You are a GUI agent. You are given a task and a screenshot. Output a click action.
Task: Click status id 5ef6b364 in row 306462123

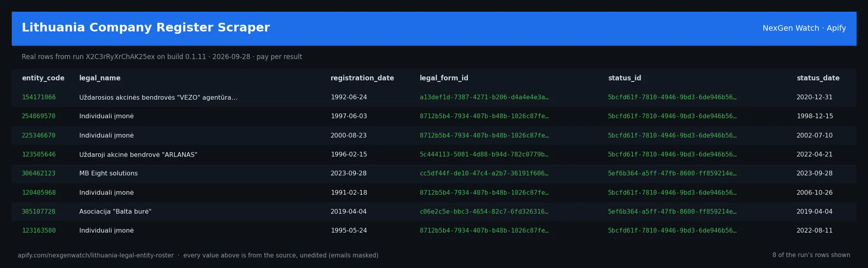coord(672,174)
